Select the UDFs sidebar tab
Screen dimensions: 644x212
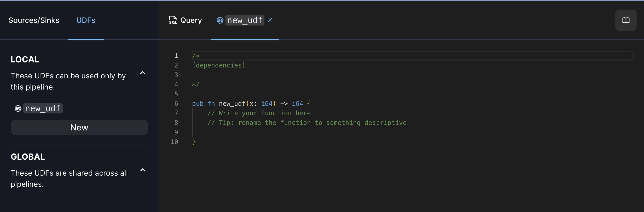tap(86, 20)
